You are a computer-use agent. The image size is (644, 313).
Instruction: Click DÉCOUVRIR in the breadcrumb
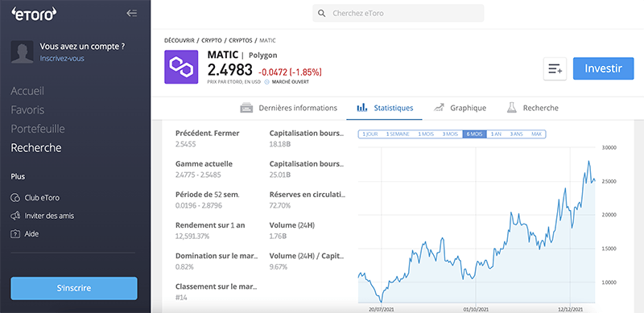click(179, 41)
